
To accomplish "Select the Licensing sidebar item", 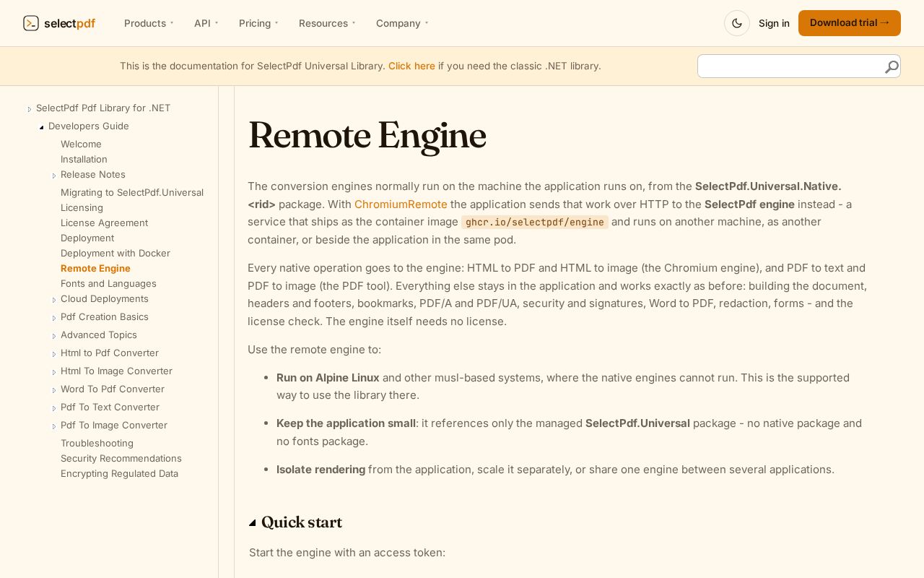I will tap(82, 207).
